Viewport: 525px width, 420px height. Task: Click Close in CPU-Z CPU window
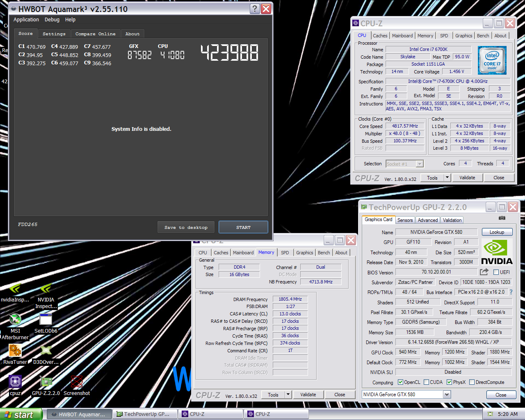pos(499,178)
